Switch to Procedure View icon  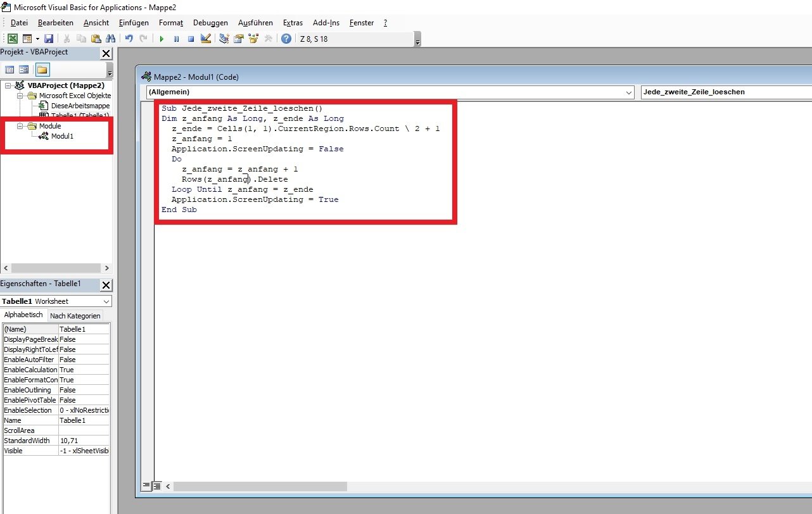(146, 486)
